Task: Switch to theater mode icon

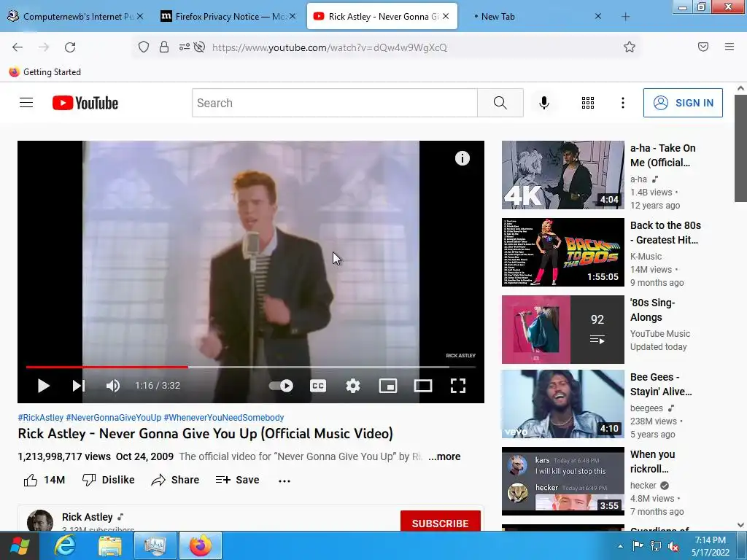Action: (423, 386)
